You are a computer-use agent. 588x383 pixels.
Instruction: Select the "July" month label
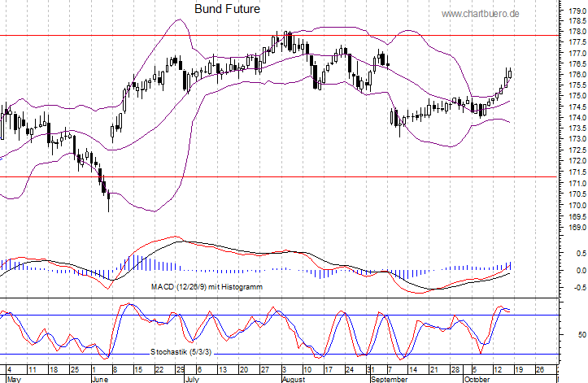[192, 379]
